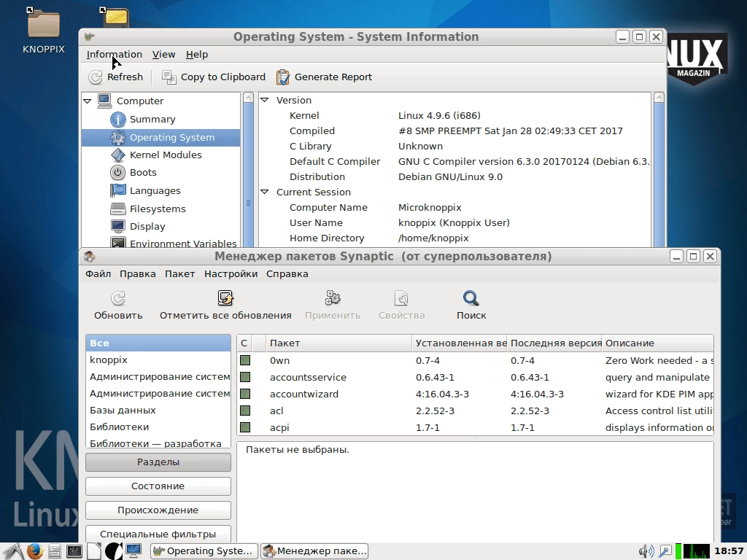
Task: Select Все category in Synaptic list
Action: click(x=158, y=343)
